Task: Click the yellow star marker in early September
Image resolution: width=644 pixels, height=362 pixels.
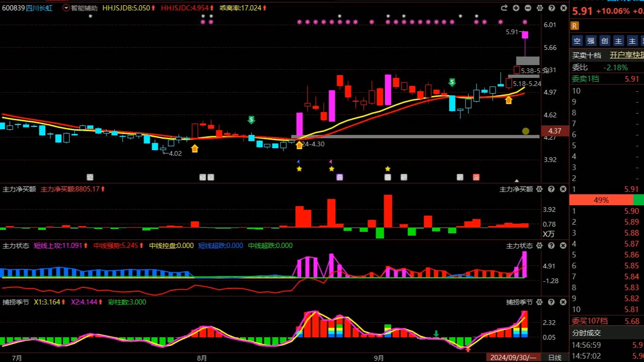Action: point(388,169)
